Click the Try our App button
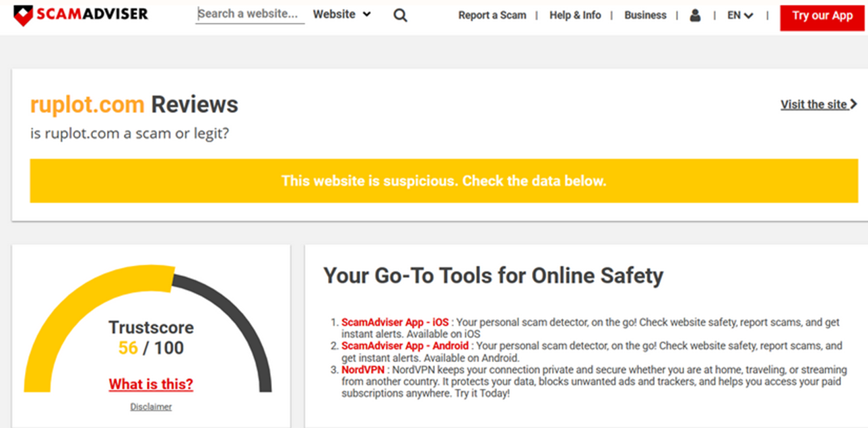The height and width of the screenshot is (428, 868). [822, 17]
